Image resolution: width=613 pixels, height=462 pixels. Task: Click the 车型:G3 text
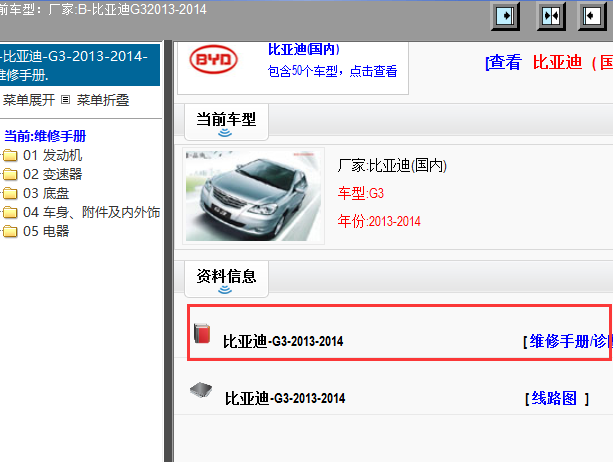pos(361,193)
